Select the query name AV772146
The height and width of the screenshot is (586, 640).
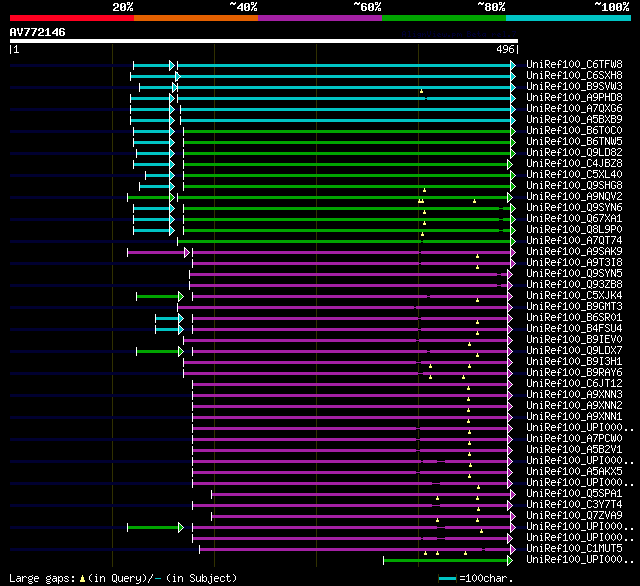coord(38,32)
